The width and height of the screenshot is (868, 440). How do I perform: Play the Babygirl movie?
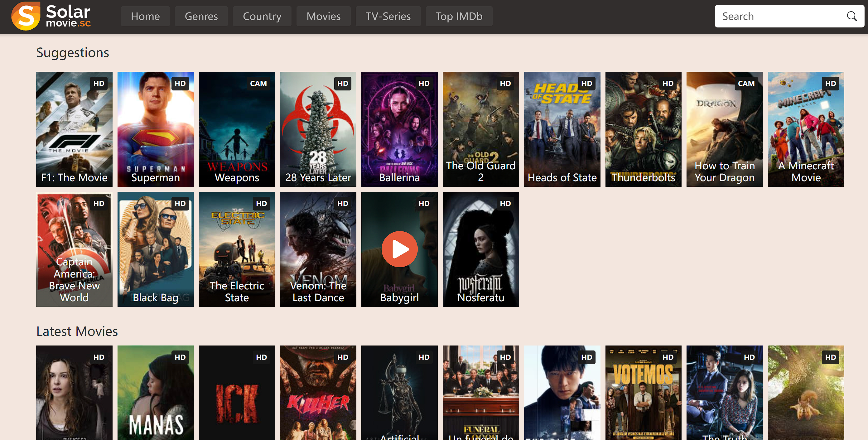tap(399, 249)
